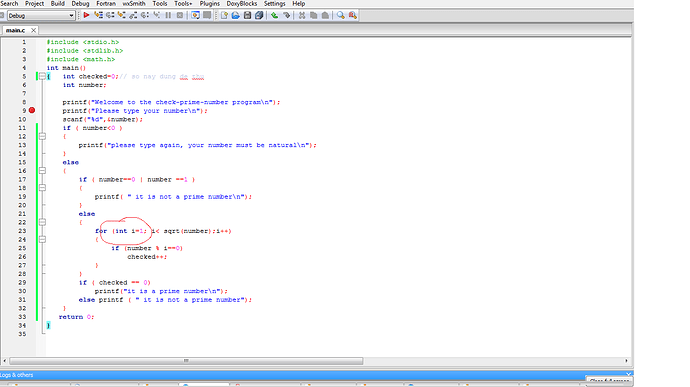
Task: Click the Various info debug icon
Action: (207, 15)
